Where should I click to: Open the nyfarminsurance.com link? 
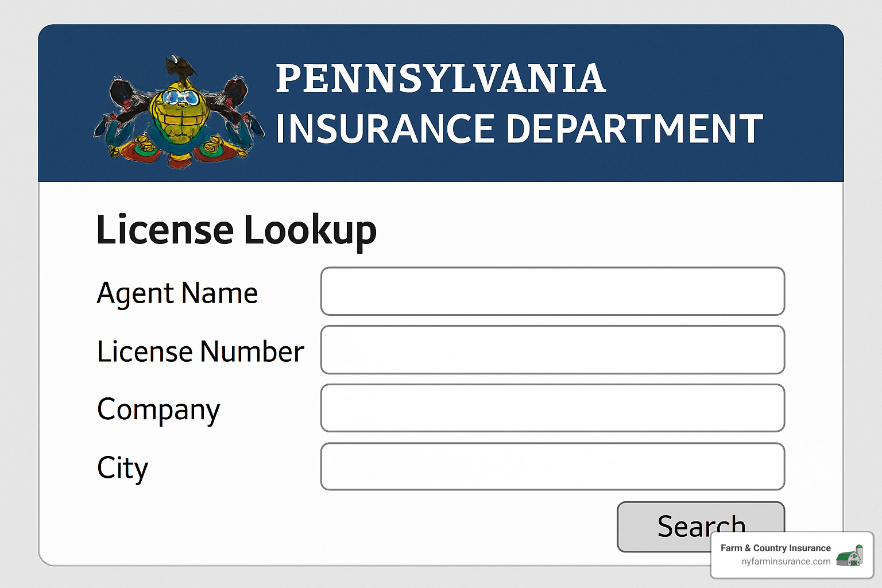click(786, 562)
